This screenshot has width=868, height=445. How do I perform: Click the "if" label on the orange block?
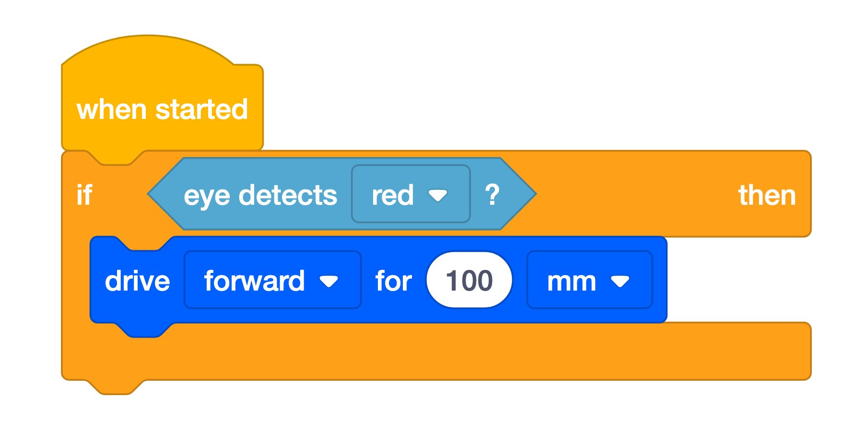(84, 195)
